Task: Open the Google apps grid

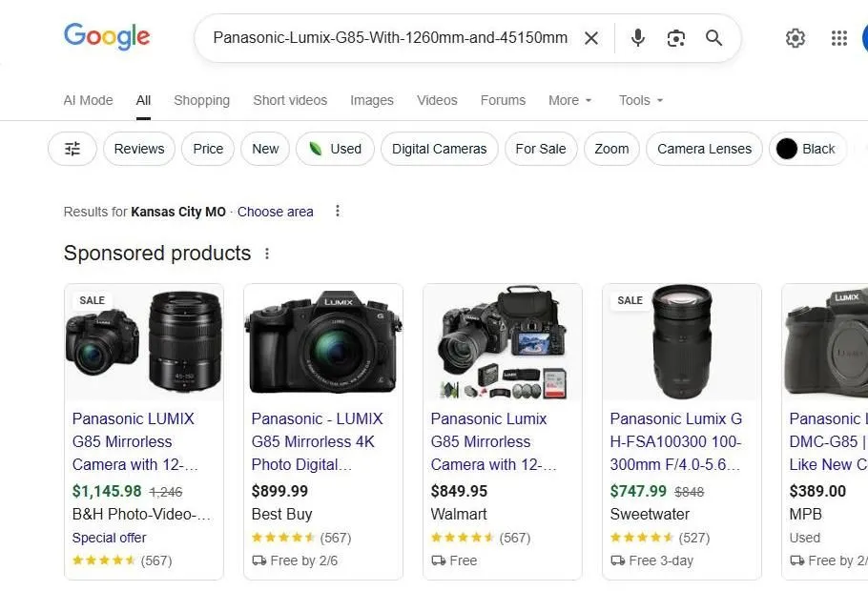Action: (x=838, y=38)
